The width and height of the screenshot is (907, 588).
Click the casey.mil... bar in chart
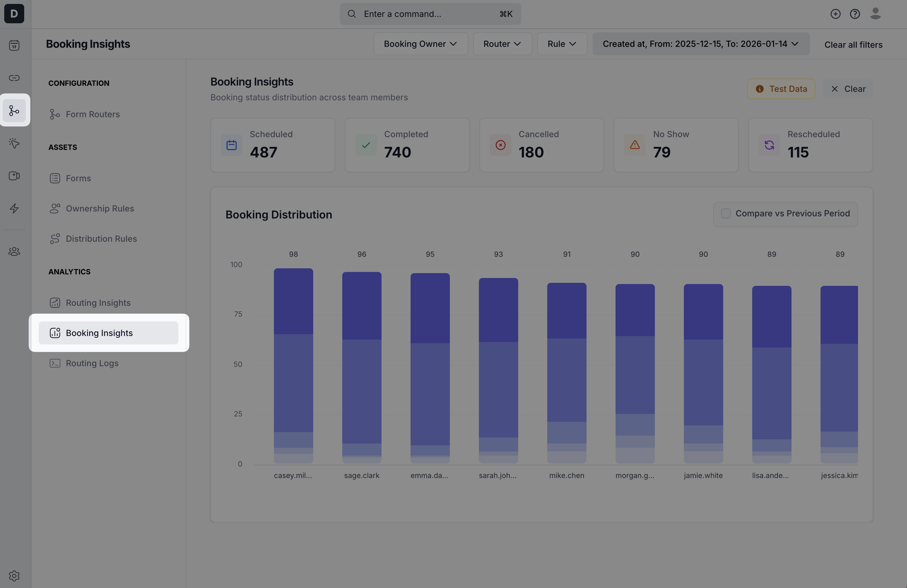click(x=293, y=366)
